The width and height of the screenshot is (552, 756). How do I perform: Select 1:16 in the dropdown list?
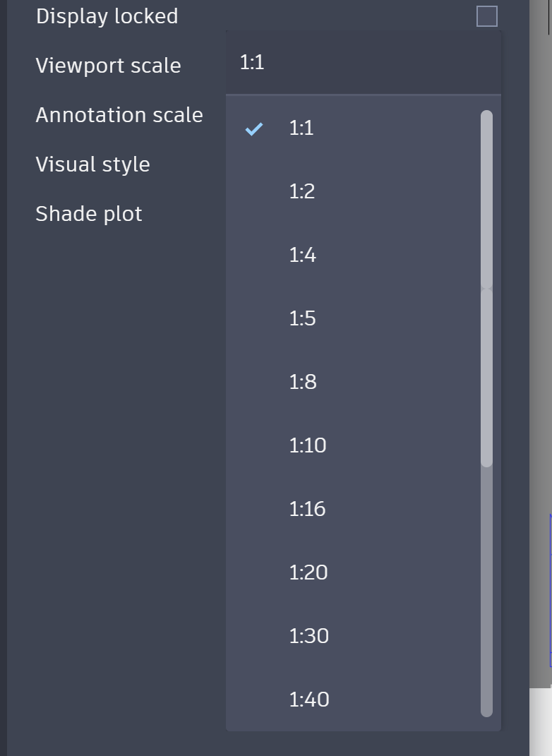308,509
